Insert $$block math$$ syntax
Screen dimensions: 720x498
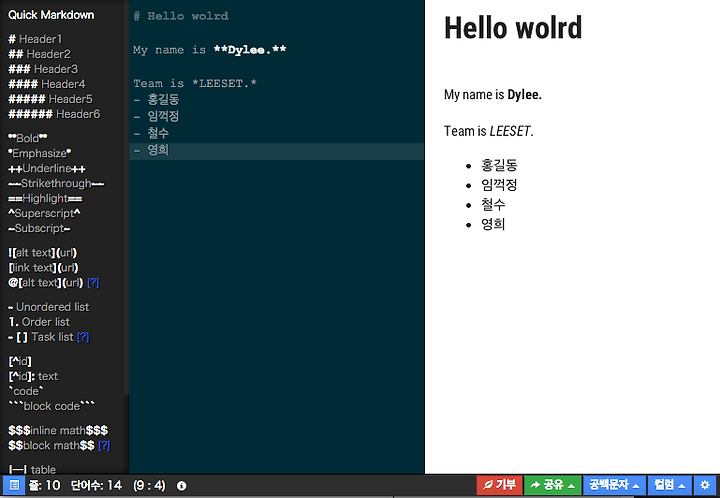(x=51, y=446)
